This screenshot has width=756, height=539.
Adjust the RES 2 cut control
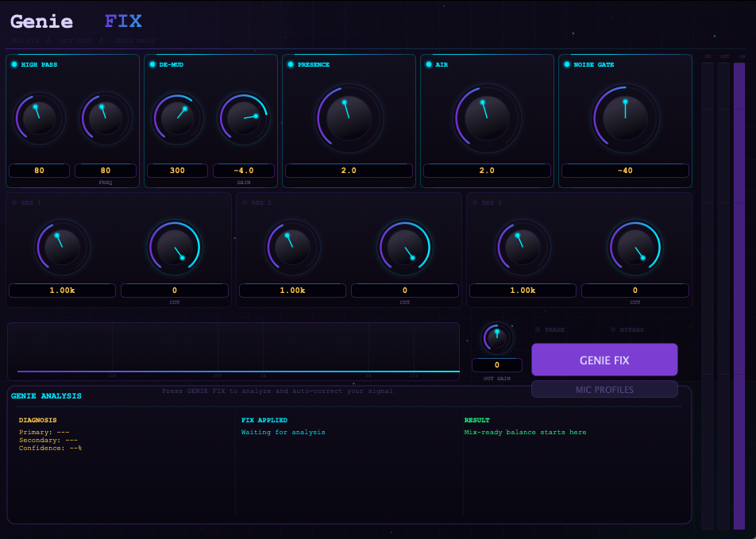404,247
